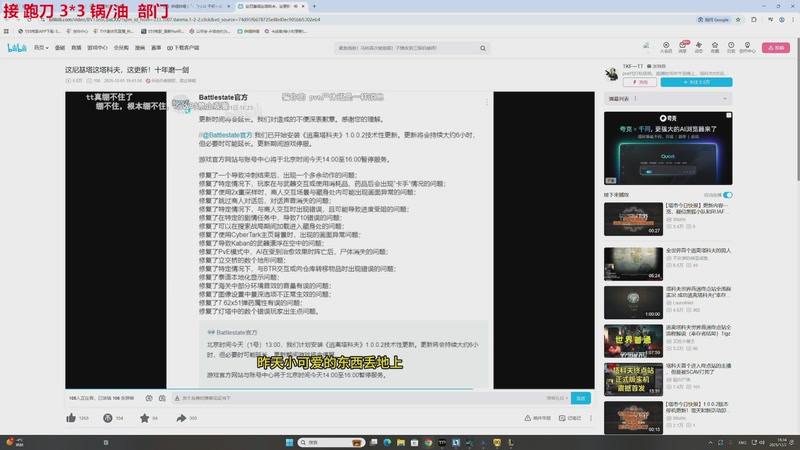Click the user avatar icon in the header
800x450 pixels.
(646, 47)
